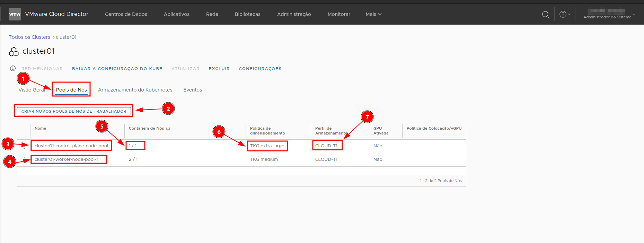
Task: Select the cluster01-worker-node-pool-1 row name
Action: (x=66, y=159)
